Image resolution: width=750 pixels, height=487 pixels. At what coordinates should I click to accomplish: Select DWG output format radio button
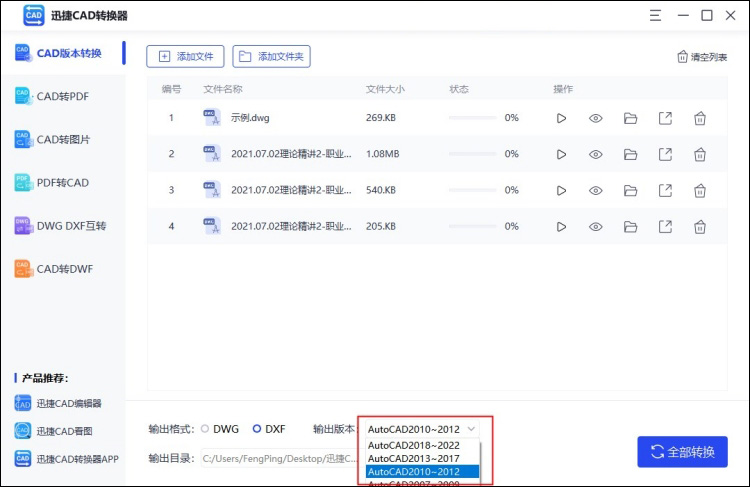(x=205, y=429)
